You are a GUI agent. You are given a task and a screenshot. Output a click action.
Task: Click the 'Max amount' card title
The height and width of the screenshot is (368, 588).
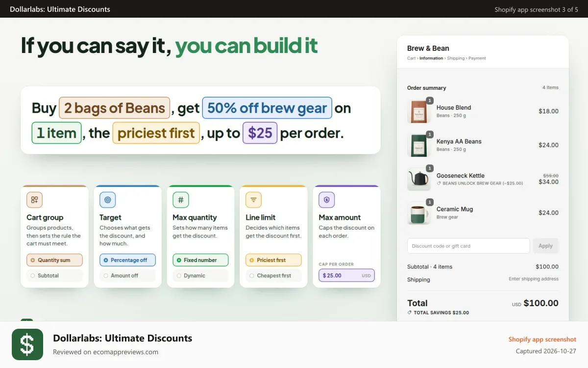[340, 217]
